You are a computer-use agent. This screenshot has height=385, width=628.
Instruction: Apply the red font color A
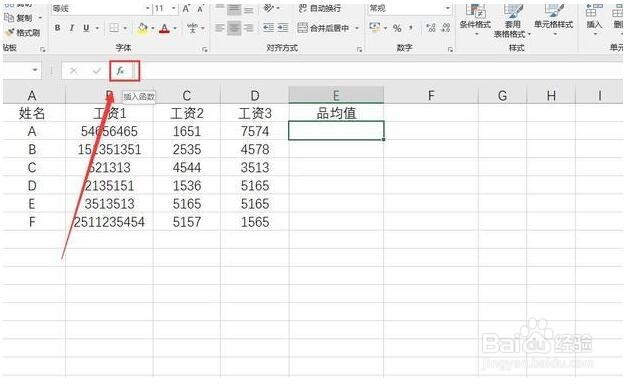coord(164,28)
